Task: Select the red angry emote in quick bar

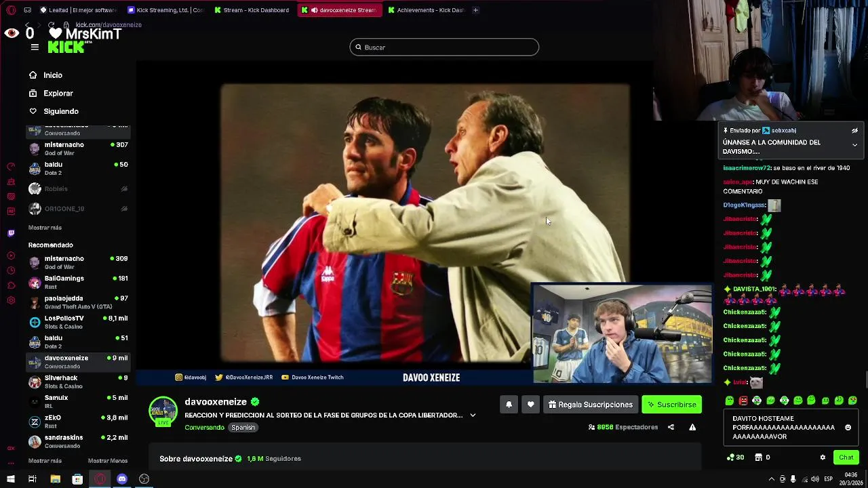Action: [743, 401]
